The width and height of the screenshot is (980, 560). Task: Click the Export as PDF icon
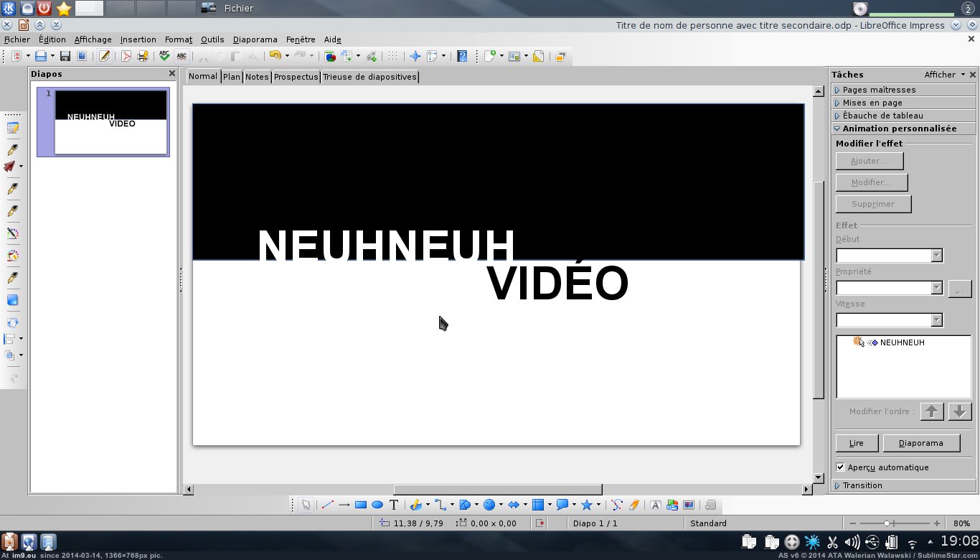point(126,56)
